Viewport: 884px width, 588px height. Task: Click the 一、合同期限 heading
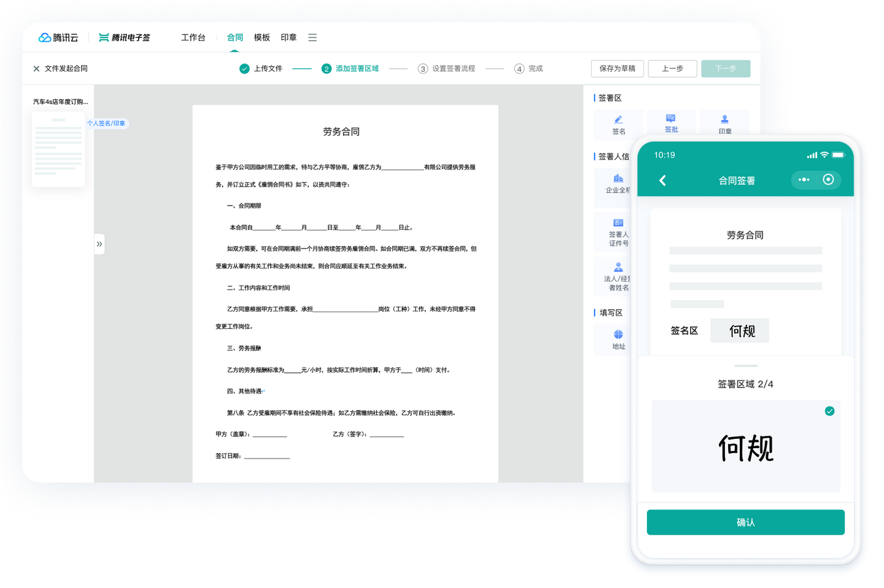point(244,206)
